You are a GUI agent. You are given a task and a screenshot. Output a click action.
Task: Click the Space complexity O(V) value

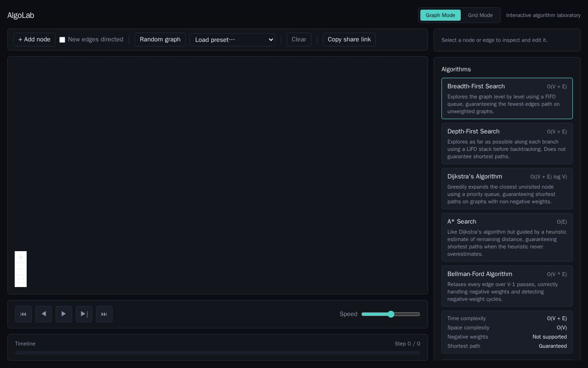pyautogui.click(x=562, y=328)
